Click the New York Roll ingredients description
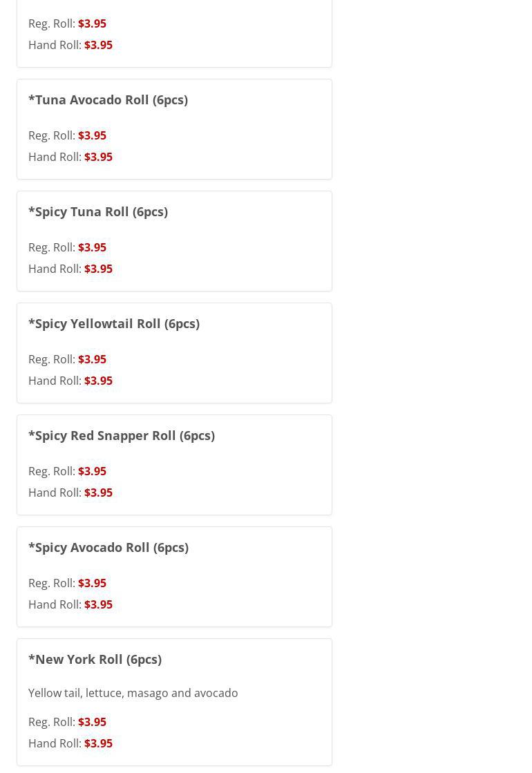 (x=133, y=693)
